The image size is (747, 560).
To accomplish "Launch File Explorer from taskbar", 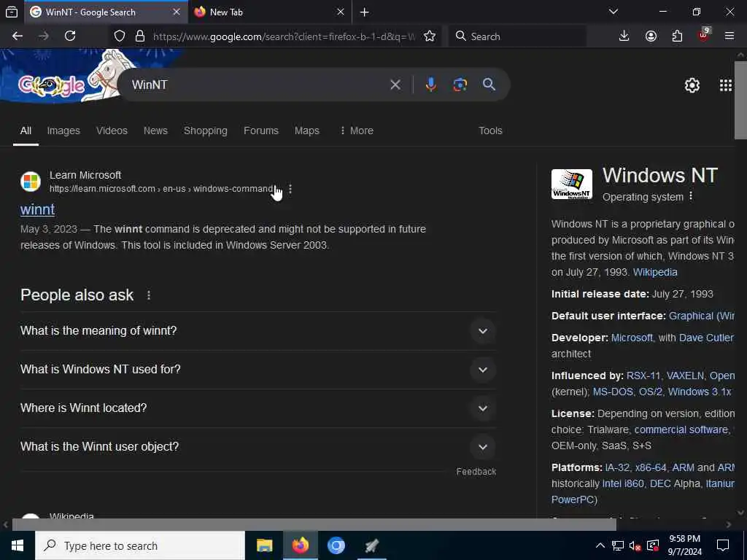I will tap(264, 545).
